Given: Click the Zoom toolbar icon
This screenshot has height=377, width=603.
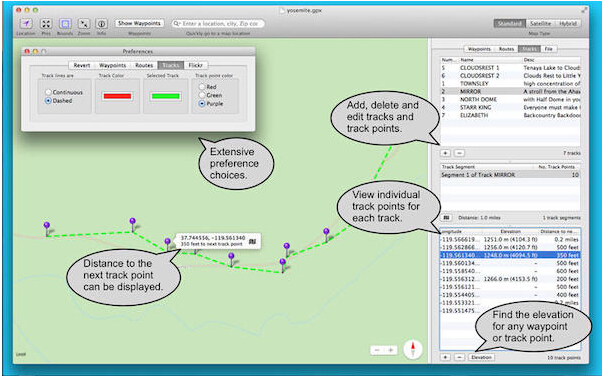Looking at the screenshot, I should [83, 24].
